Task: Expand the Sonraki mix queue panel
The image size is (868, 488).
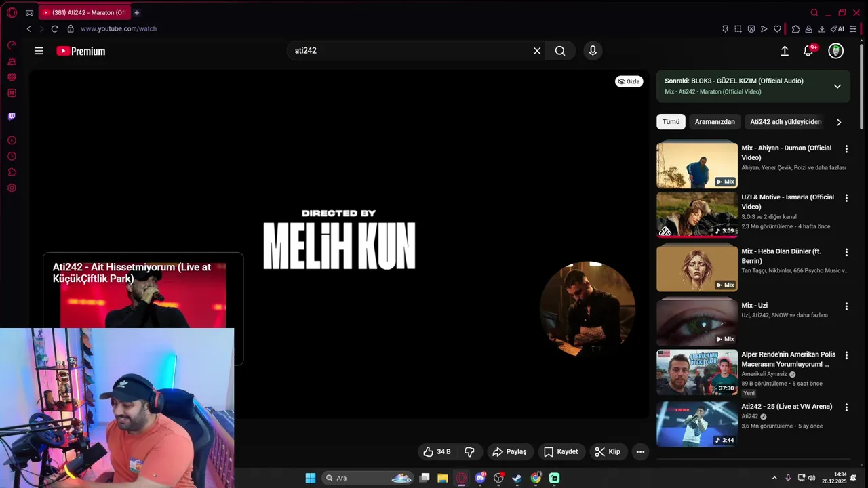Action: [837, 86]
